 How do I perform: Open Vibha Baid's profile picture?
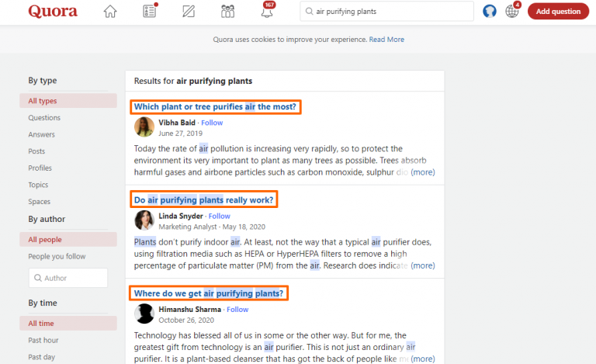pyautogui.click(x=144, y=127)
